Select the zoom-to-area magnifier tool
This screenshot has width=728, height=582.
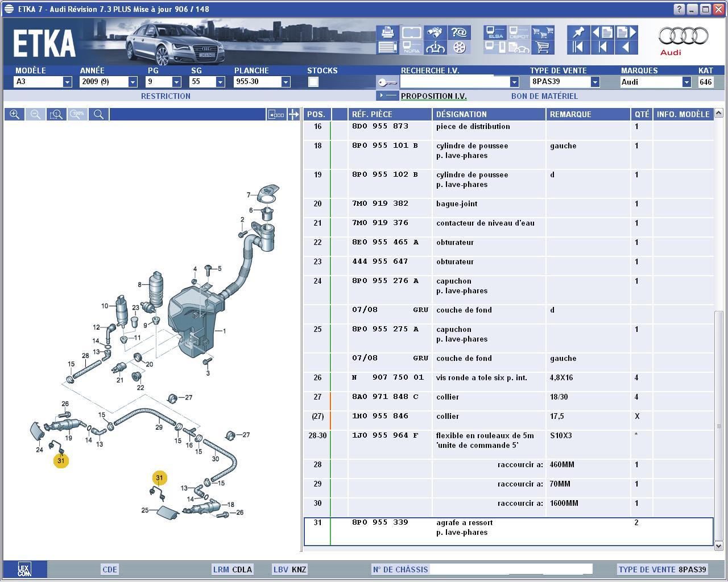pyautogui.click(x=56, y=114)
